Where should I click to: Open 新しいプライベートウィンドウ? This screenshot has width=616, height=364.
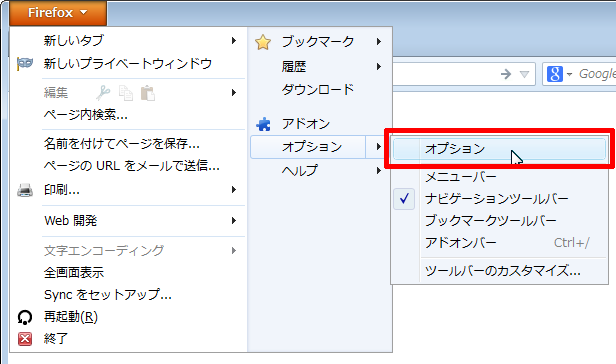click(x=128, y=63)
